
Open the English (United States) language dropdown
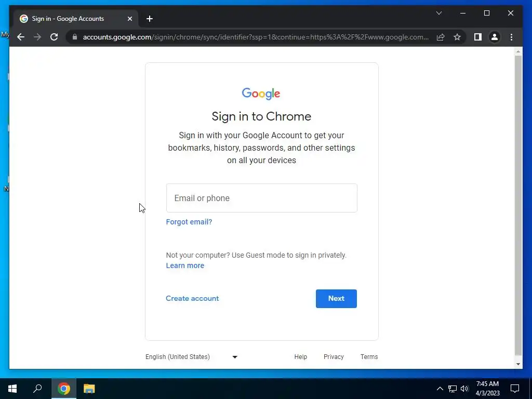[x=192, y=357]
